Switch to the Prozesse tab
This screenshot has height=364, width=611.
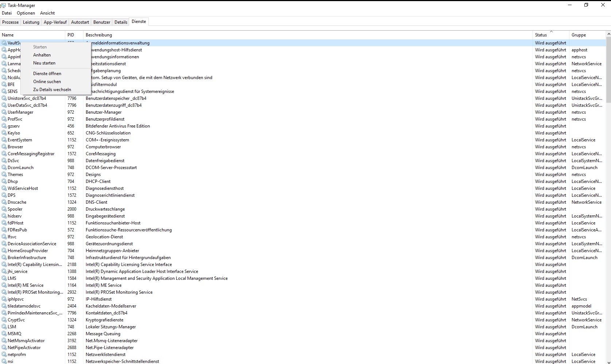coord(10,22)
